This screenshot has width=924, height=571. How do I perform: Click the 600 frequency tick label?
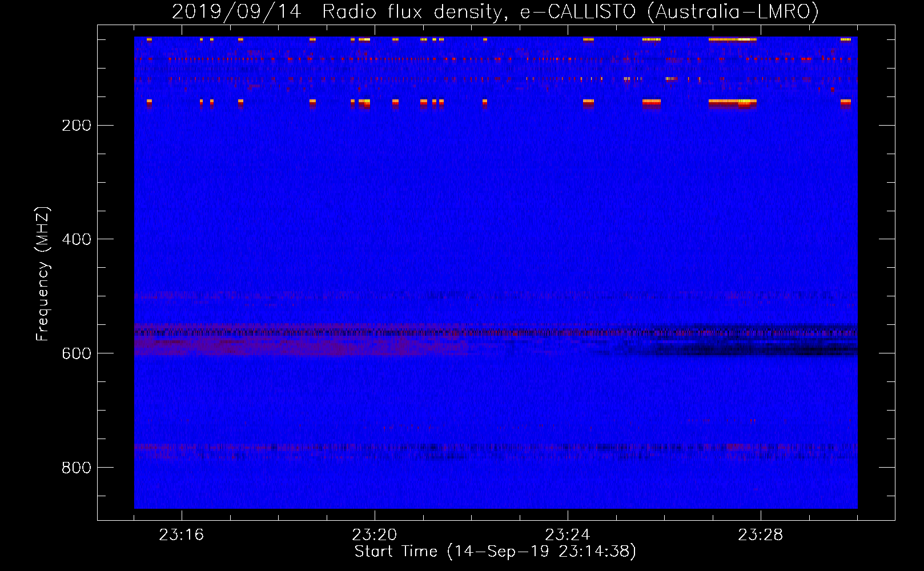click(x=77, y=354)
